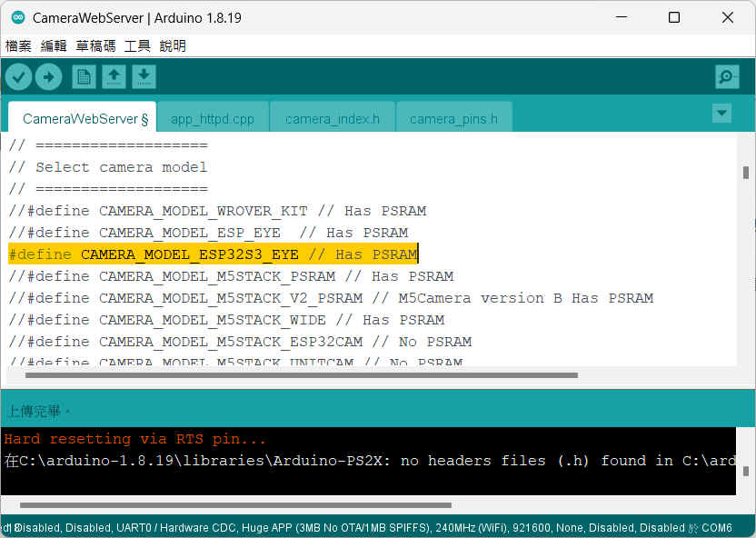Click the CAMERA_MODEL_WROVER_KIT line
This screenshot has height=538, width=756.
(217, 211)
